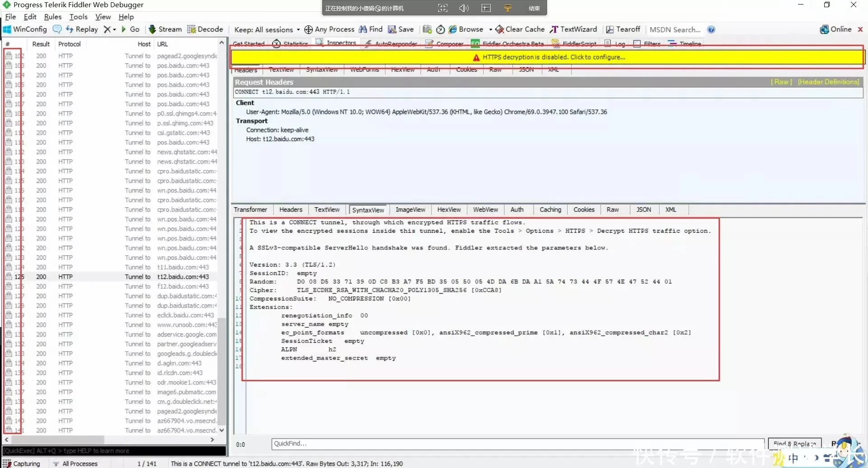Screen dimensions: 868x468
Task: Click the HTTPS decryption disabled warning bar
Action: pos(548,57)
